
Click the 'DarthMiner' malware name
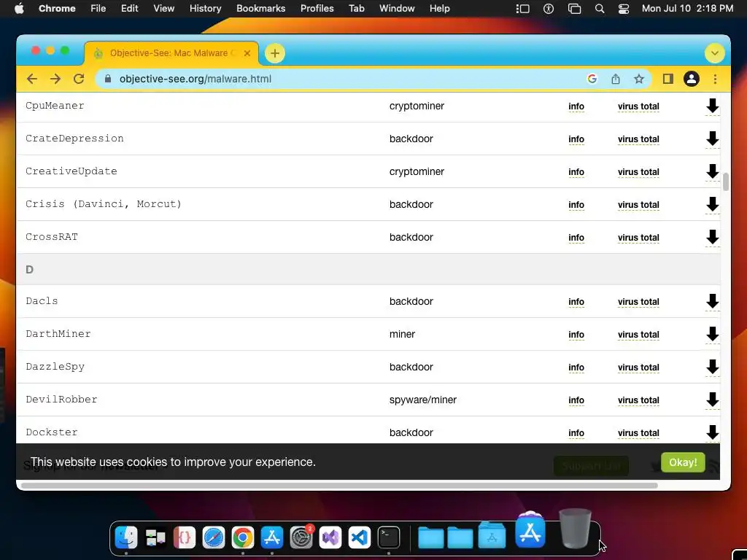click(x=58, y=334)
